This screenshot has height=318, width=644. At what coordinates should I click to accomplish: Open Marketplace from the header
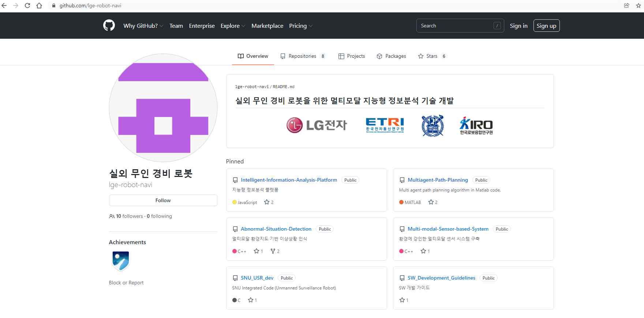point(267,26)
